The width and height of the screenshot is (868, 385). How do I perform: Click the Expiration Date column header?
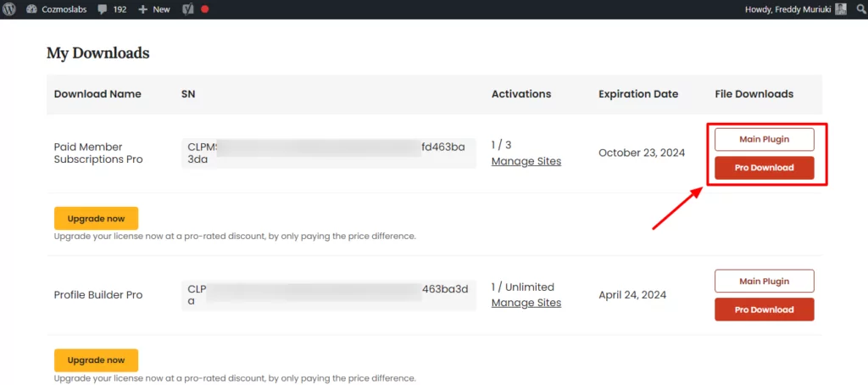click(638, 94)
